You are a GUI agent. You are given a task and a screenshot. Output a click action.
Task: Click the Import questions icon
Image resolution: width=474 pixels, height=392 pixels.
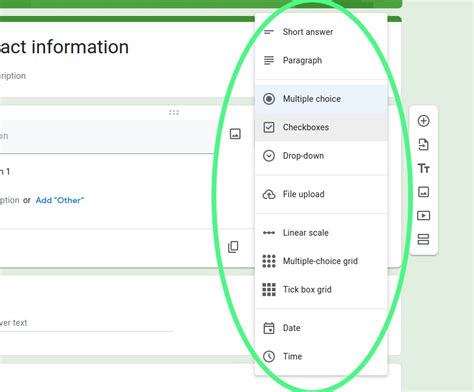pyautogui.click(x=423, y=145)
